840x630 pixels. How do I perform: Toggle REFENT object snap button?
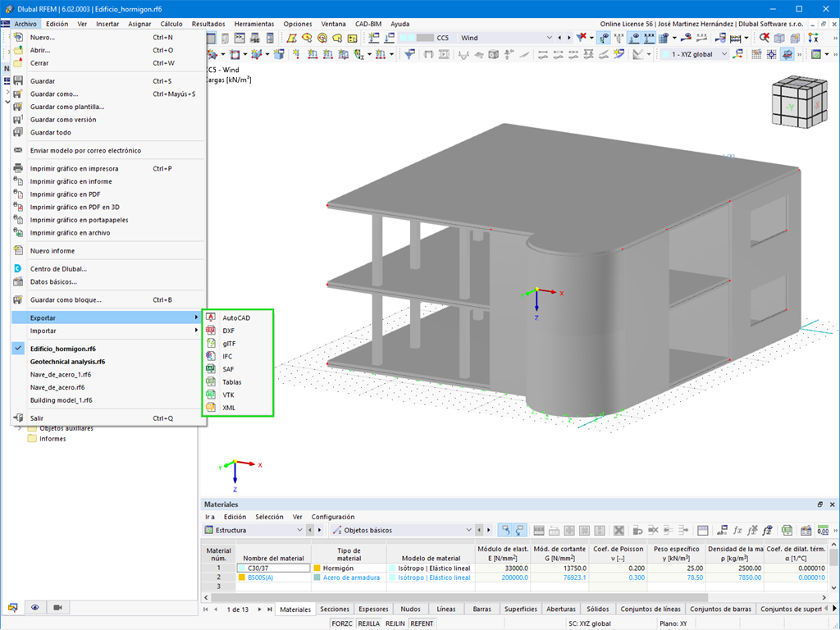pos(422,623)
